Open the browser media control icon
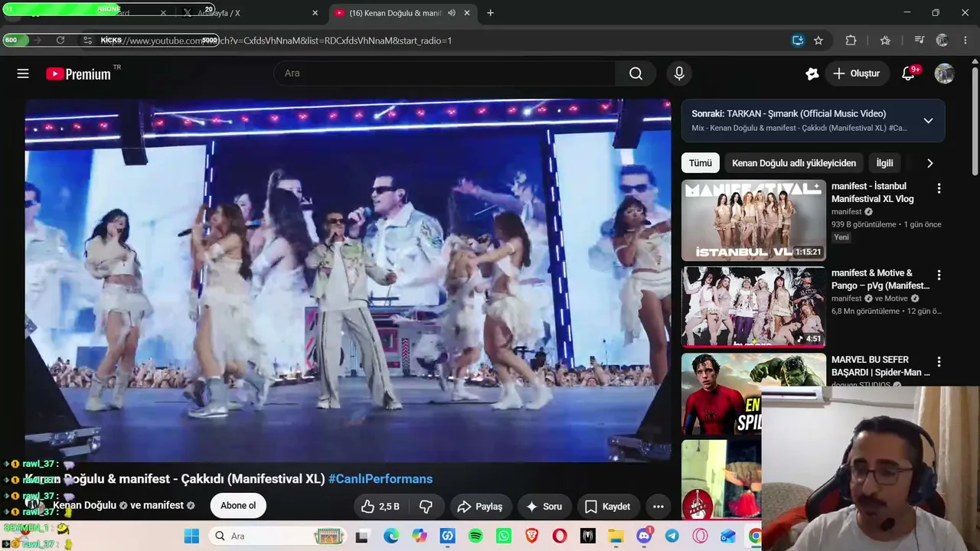Screen dimensions: 980x551 tap(919, 41)
